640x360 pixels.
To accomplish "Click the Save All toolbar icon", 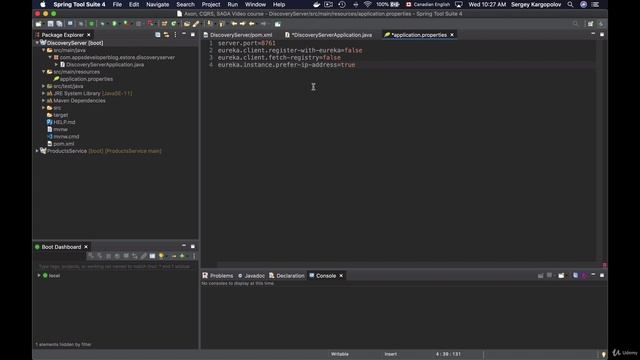I will pos(60,24).
